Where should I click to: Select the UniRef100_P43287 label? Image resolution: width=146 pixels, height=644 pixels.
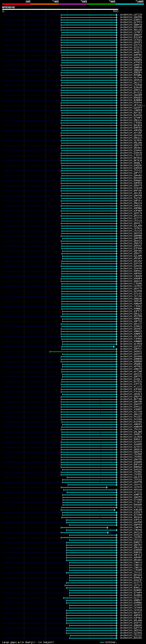131,417
